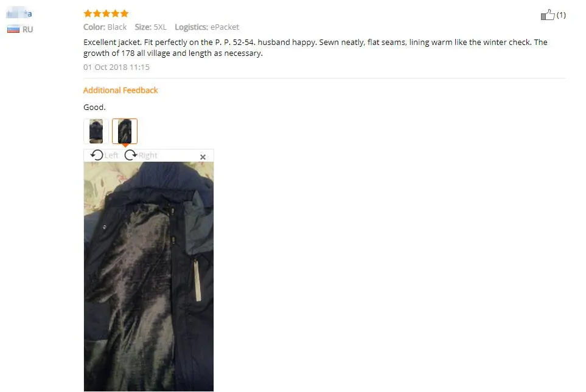
Task: Click the "Color: Black" attribute
Action: [x=105, y=27]
